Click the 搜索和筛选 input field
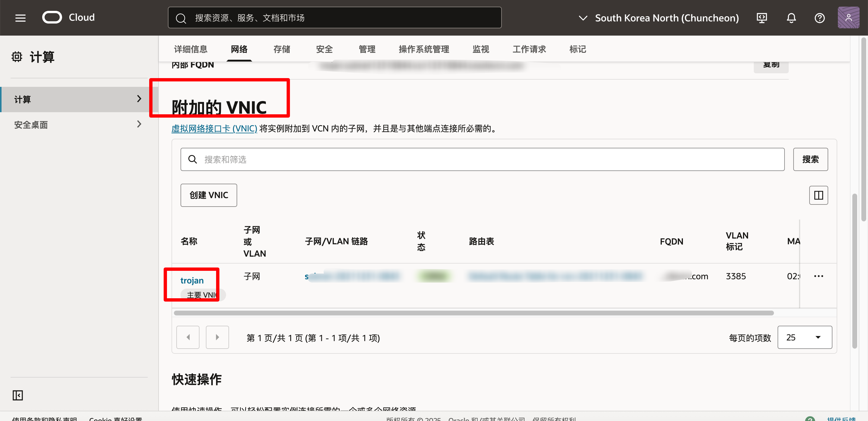The image size is (868, 421). (x=482, y=160)
